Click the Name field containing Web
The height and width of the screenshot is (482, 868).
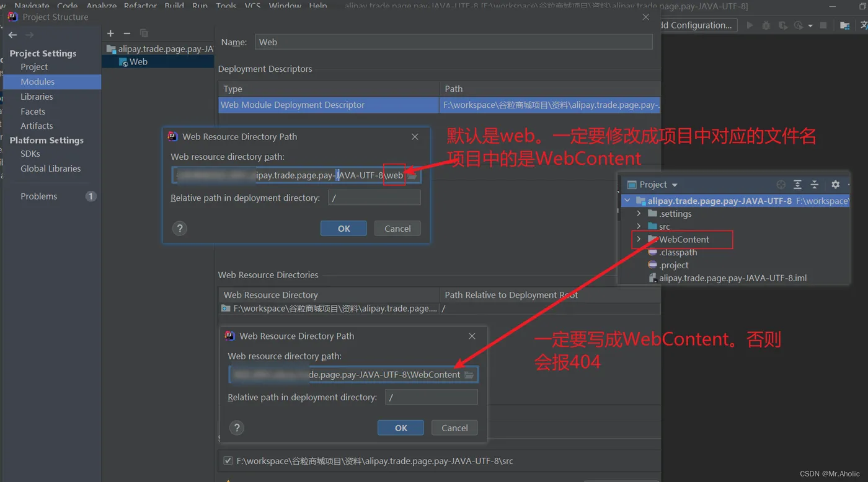tap(454, 42)
